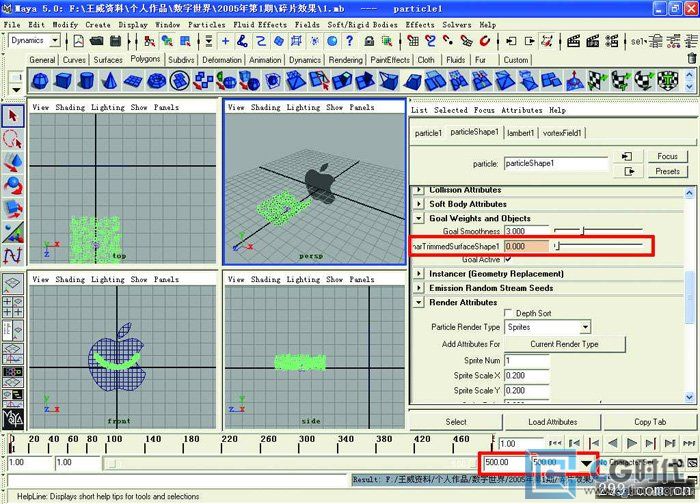
Task: Click the shelf trash can icon
Action: coord(692,58)
